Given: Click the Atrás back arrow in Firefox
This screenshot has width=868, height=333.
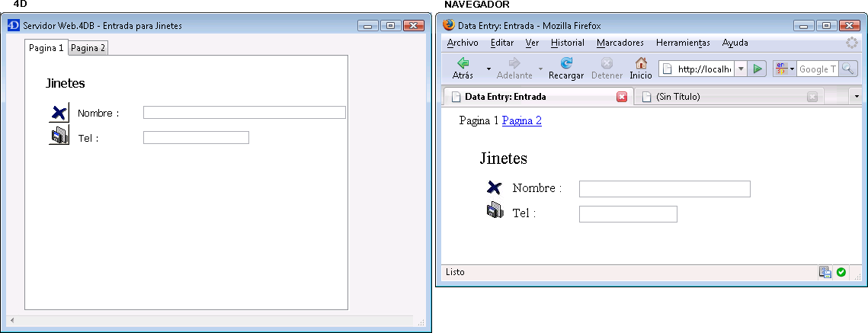Looking at the screenshot, I should (463, 68).
